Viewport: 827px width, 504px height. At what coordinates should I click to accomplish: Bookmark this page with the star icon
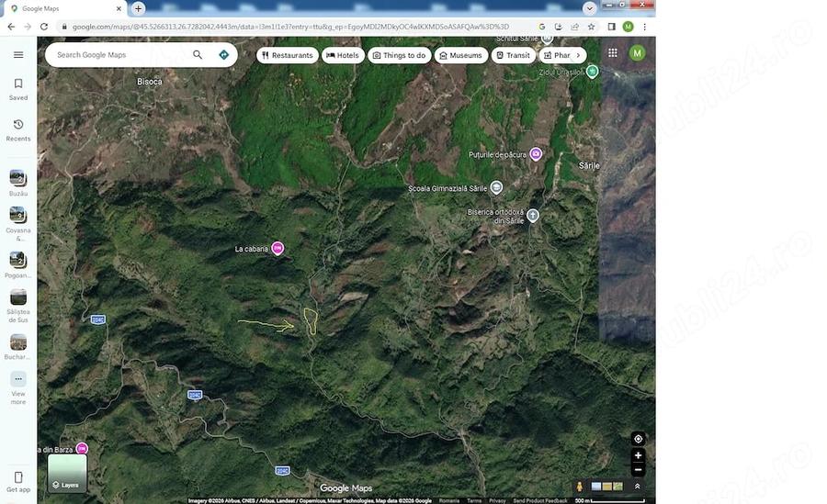pyautogui.click(x=591, y=27)
